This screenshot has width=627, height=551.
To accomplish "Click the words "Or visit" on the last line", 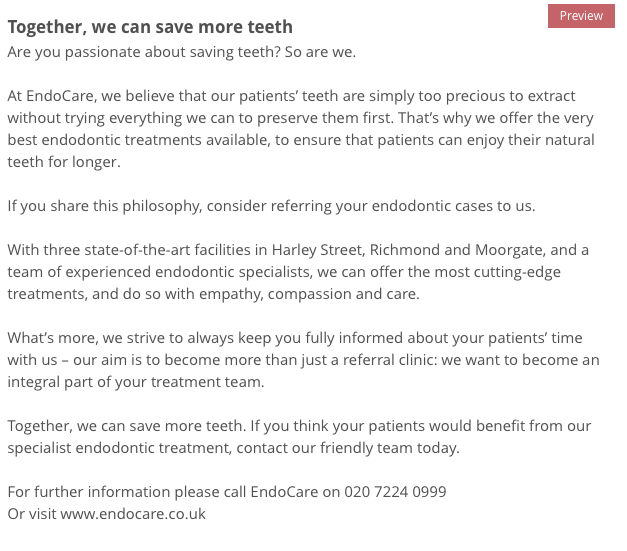I will click(x=32, y=514).
